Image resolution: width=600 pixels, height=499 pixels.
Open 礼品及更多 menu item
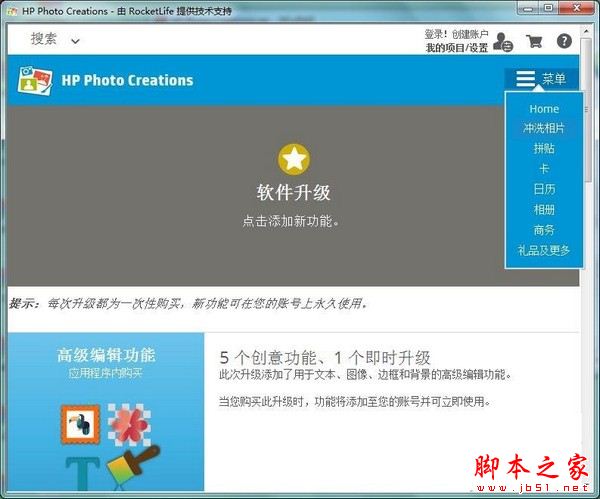pyautogui.click(x=544, y=250)
